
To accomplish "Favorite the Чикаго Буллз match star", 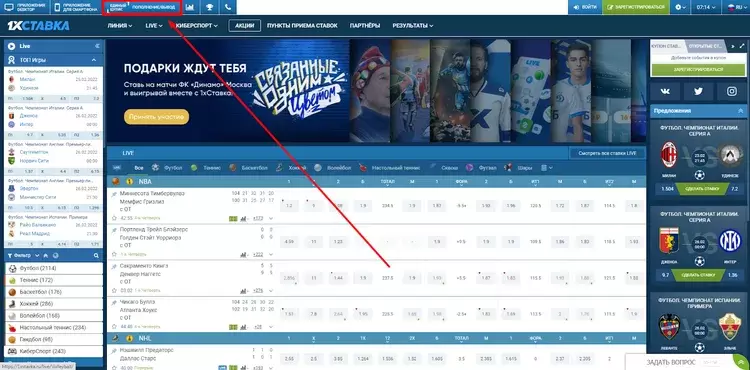I will pyautogui.click(x=114, y=326).
